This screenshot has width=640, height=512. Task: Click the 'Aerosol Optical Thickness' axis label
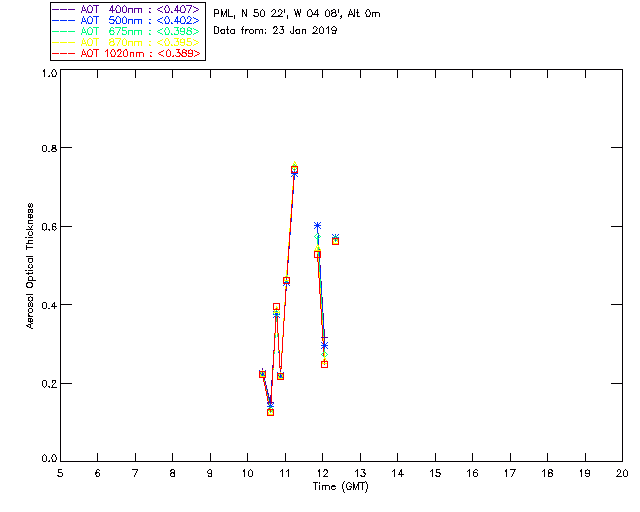(29, 266)
